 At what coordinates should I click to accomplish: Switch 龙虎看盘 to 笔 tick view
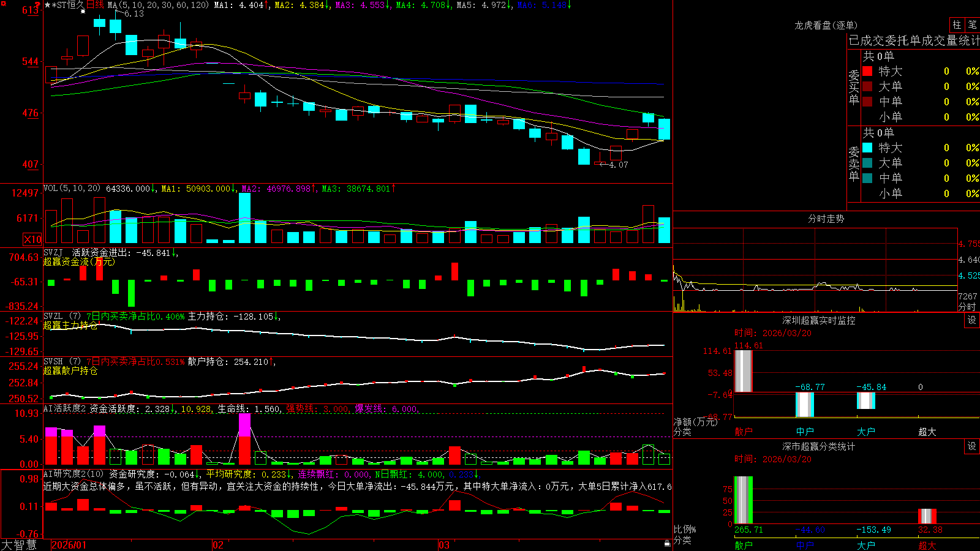pyautogui.click(x=972, y=24)
